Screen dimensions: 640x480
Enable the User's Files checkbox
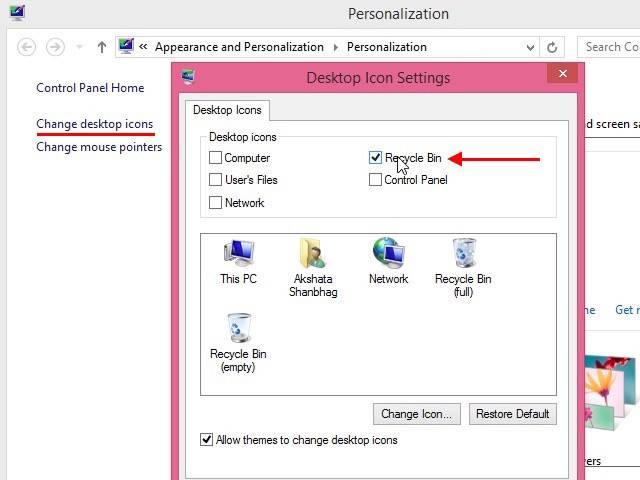click(x=215, y=180)
